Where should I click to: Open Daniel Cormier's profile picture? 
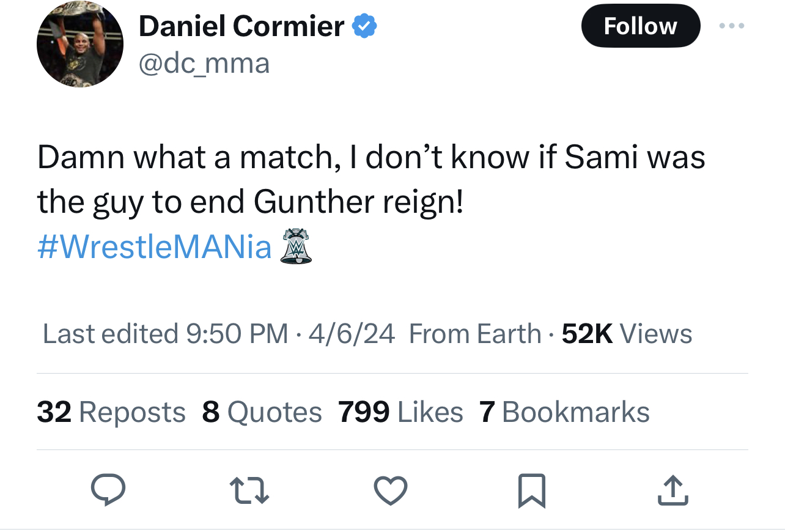80,44
